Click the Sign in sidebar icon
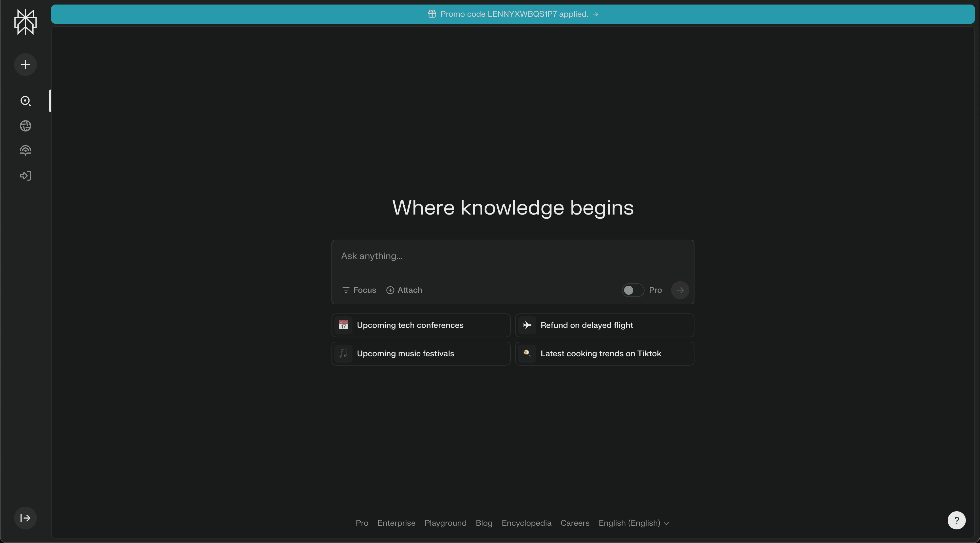Image resolution: width=980 pixels, height=543 pixels. 25,176
